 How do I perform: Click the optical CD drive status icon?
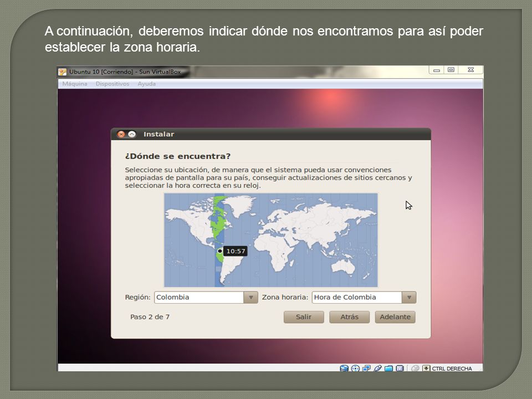(x=355, y=368)
